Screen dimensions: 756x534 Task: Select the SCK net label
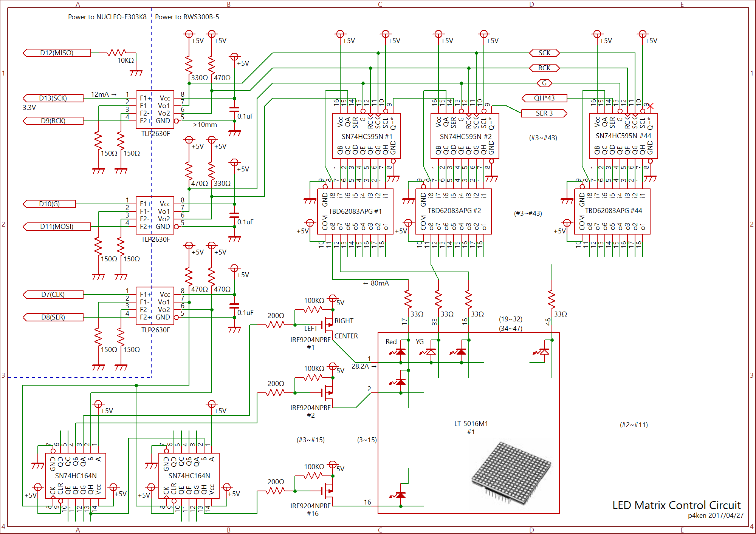[x=544, y=53]
